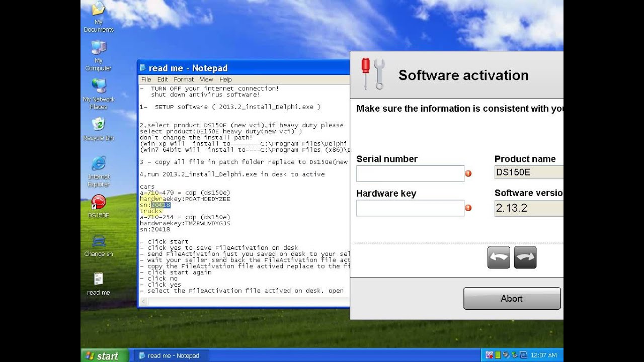The width and height of the screenshot is (644, 362).
Task: Click the green arrow safely remove hardware tray icon
Action: 514,355
